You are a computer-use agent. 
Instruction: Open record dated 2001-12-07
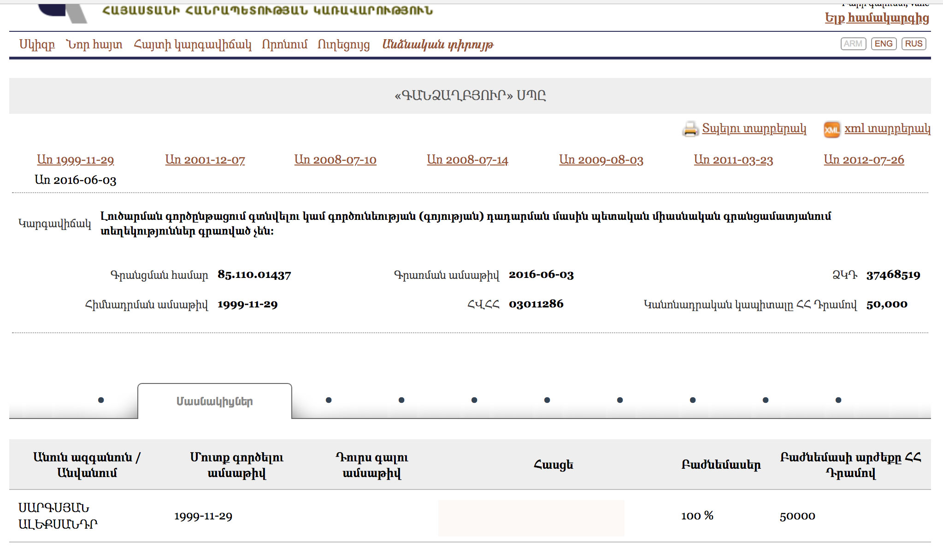(205, 160)
